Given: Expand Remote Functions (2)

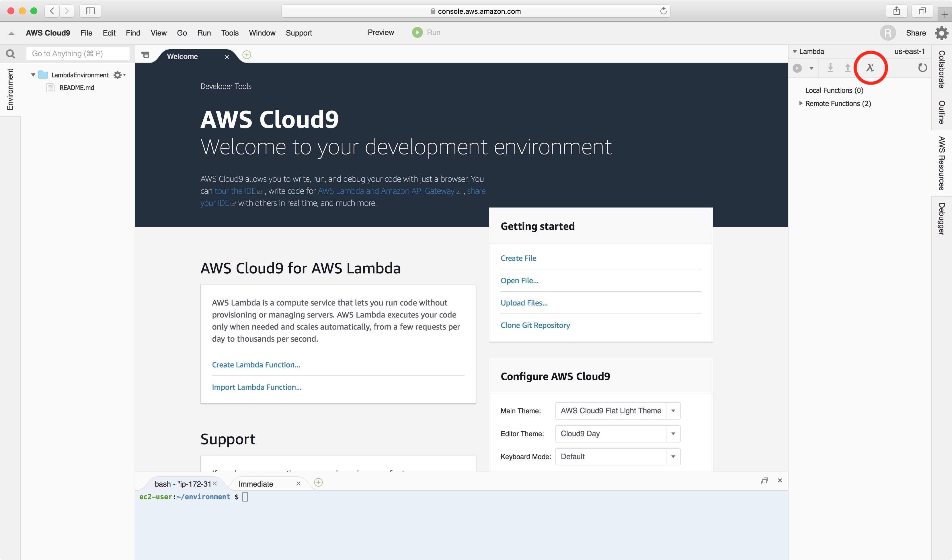Looking at the screenshot, I should pos(801,103).
